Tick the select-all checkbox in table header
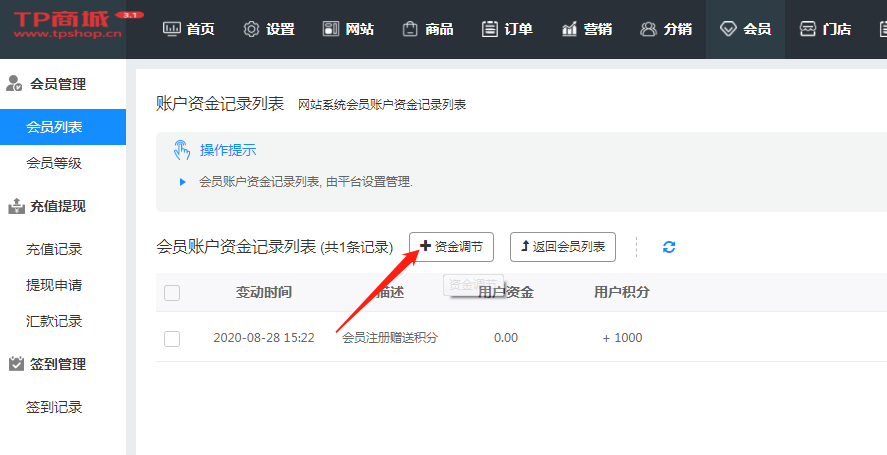 [172, 293]
